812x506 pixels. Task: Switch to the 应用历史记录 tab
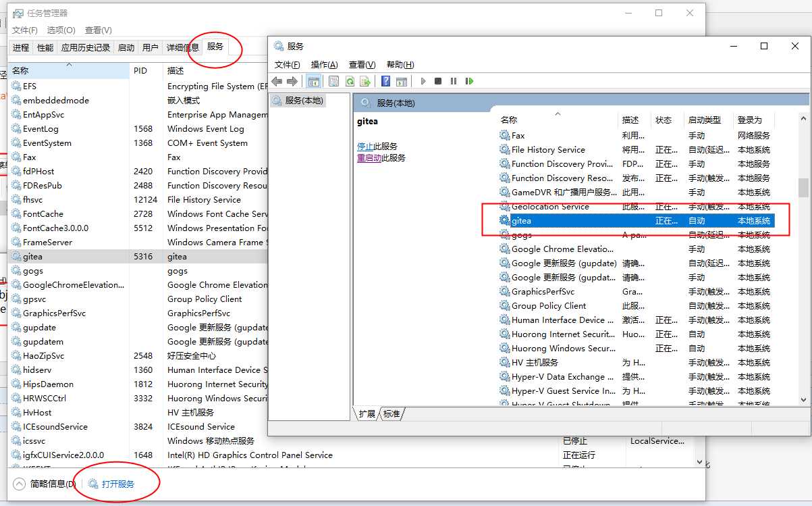(86, 47)
